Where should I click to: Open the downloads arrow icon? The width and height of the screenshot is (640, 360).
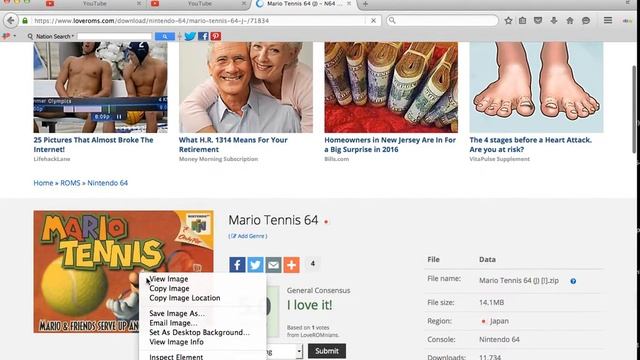(554, 20)
